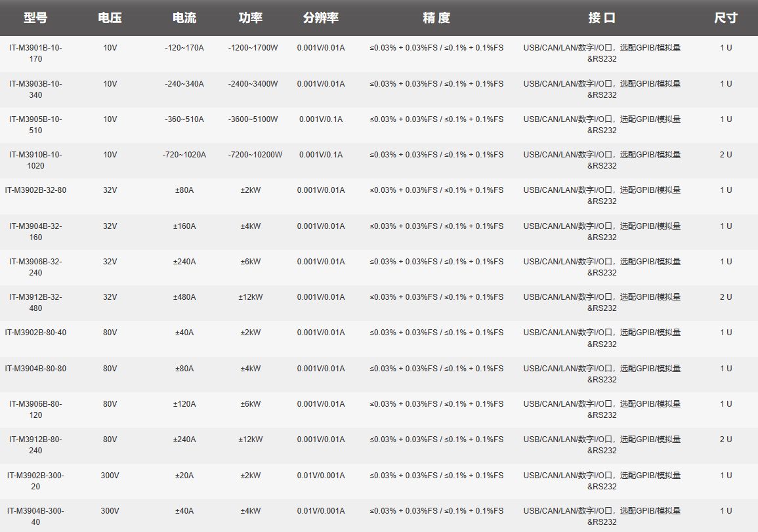Image resolution: width=758 pixels, height=532 pixels.
Task: Click 2 U size in the IT-M3910B-10-1020 row
Action: (x=726, y=155)
